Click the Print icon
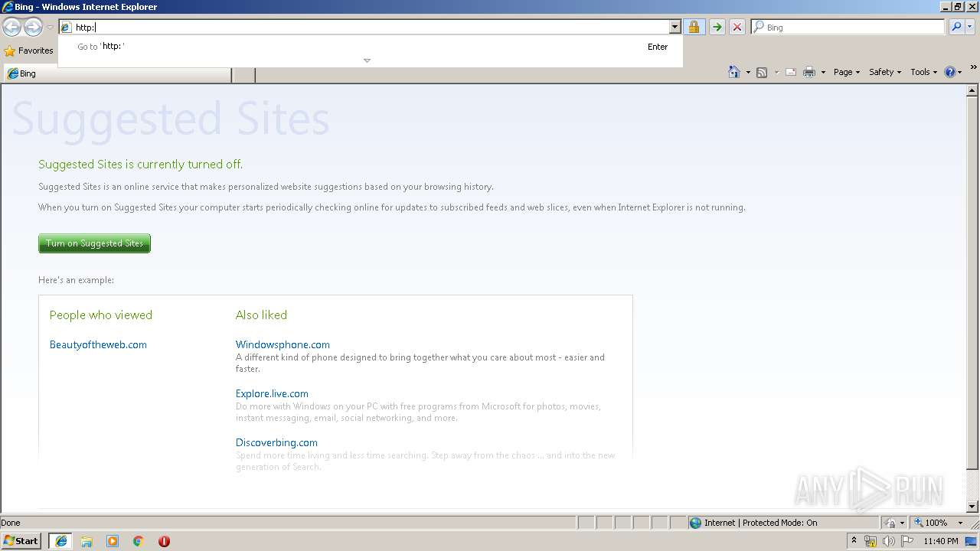 pyautogui.click(x=809, y=72)
